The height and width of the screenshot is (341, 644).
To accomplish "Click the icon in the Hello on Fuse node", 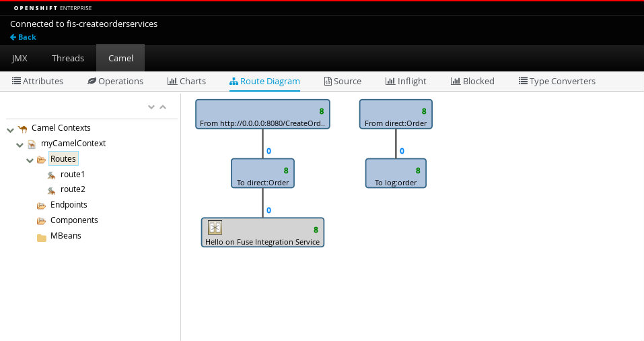I will click(x=215, y=227).
